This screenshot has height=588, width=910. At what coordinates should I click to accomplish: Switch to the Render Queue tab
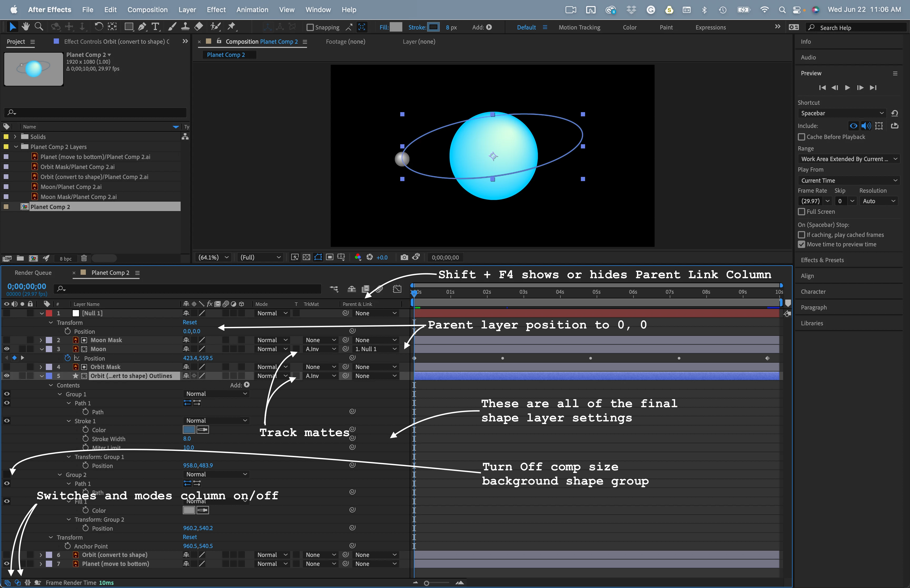tap(33, 273)
